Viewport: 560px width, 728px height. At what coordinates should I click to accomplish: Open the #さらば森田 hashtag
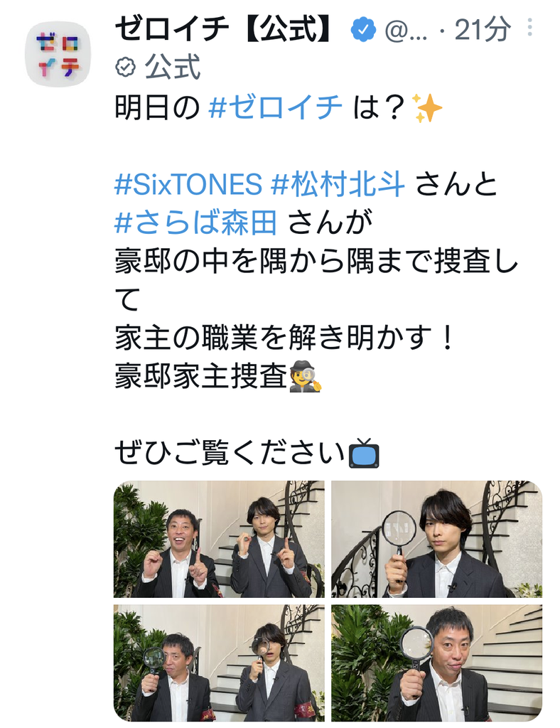click(196, 223)
